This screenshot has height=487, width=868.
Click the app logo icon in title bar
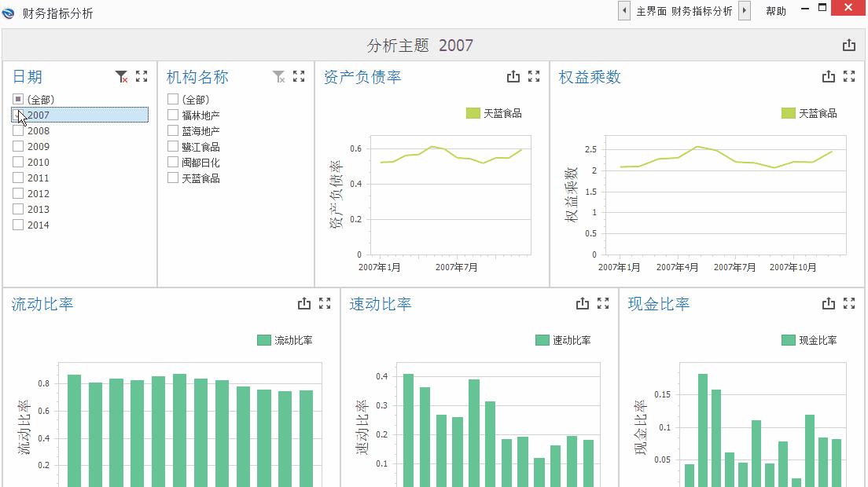[9, 12]
